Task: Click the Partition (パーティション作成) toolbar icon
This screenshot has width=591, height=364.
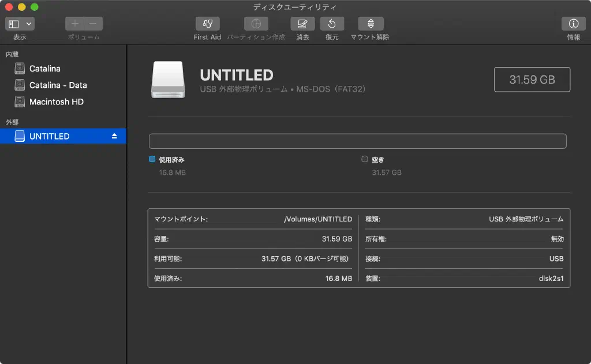Action: point(256,24)
